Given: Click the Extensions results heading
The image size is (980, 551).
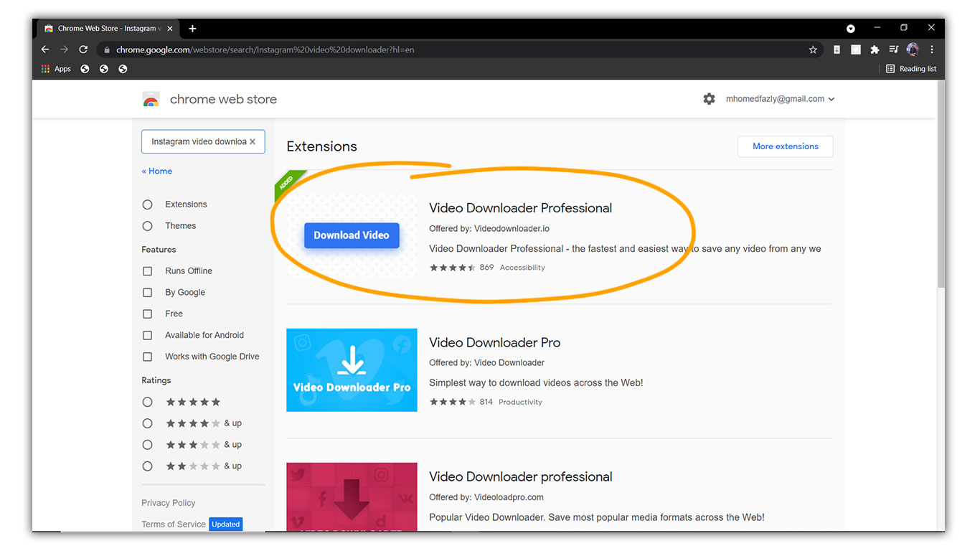Looking at the screenshot, I should tap(321, 146).
